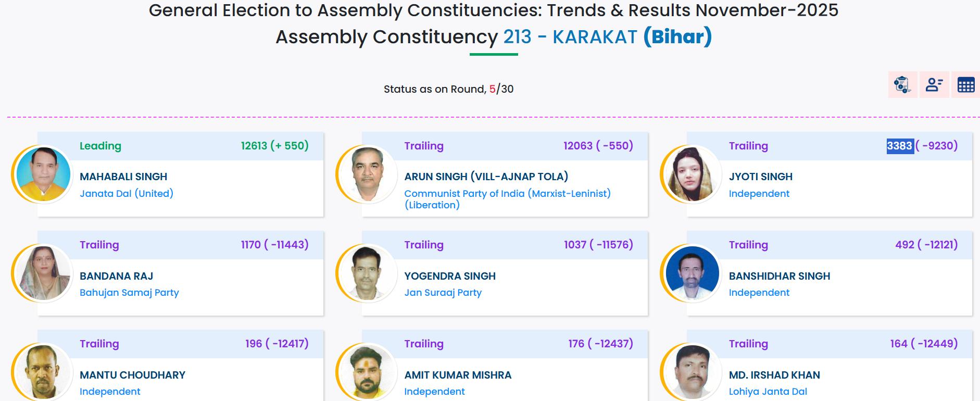Viewport: 980px width, 401px height.
Task: Click the Bahujan Samaj Party label
Action: [x=129, y=293]
